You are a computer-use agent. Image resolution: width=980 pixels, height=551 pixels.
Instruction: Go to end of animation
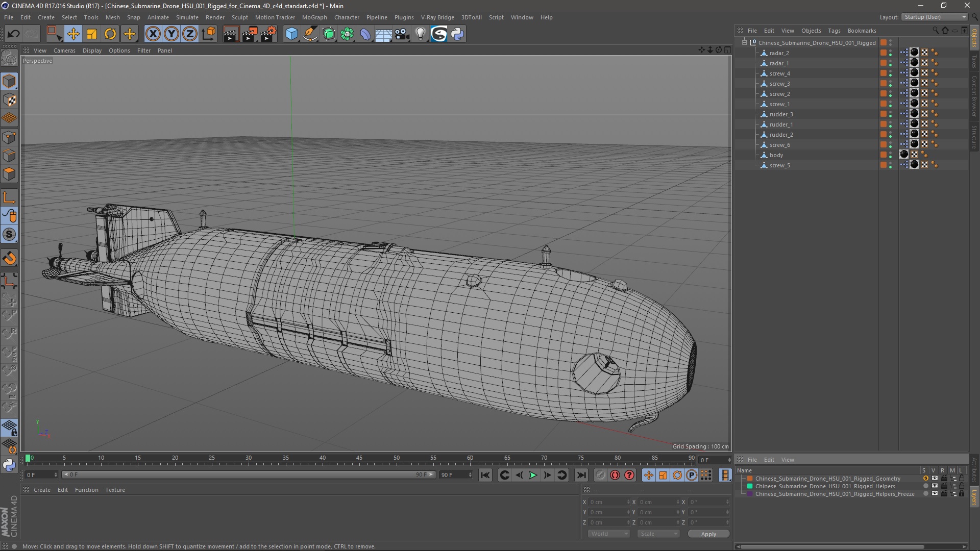tap(581, 475)
